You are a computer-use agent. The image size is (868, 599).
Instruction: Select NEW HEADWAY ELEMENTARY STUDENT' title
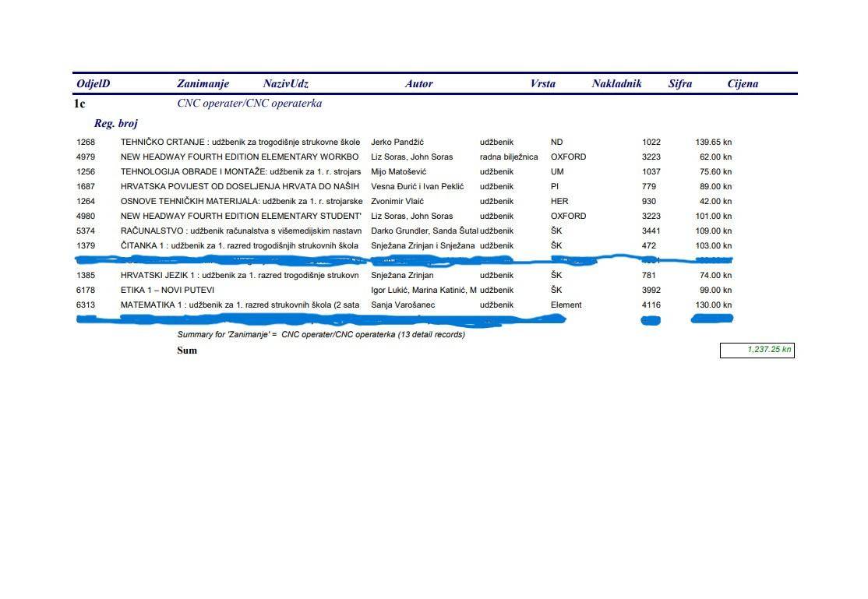click(x=241, y=217)
